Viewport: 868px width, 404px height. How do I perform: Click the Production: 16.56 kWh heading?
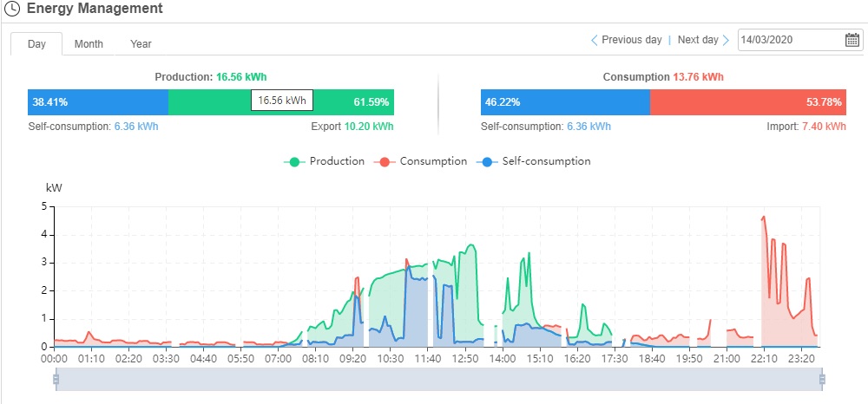tap(211, 77)
